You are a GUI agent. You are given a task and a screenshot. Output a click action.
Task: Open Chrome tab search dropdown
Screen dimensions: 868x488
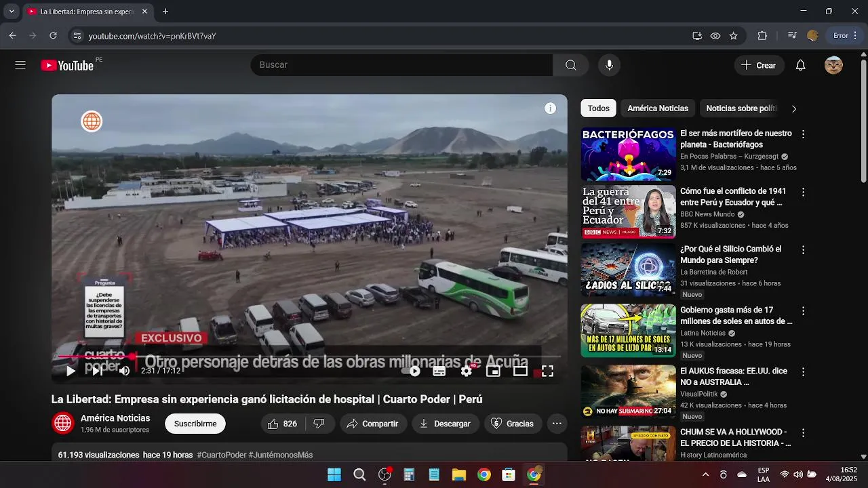click(x=12, y=12)
